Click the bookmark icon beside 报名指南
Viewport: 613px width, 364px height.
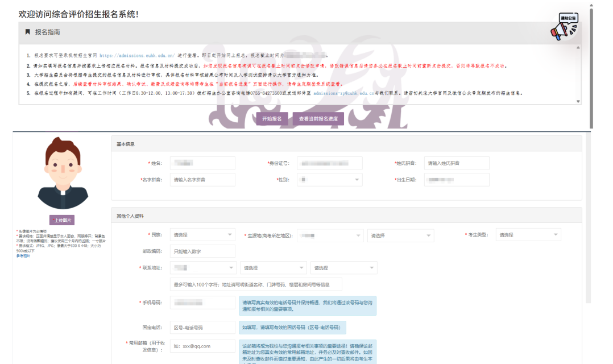pyautogui.click(x=27, y=32)
